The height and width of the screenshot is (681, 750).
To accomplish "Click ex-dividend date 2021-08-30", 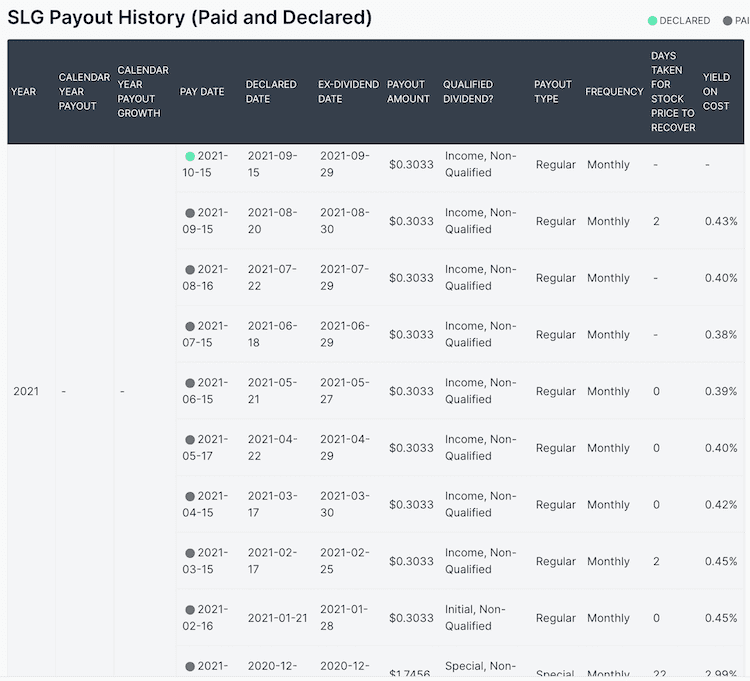I will click(345, 220).
